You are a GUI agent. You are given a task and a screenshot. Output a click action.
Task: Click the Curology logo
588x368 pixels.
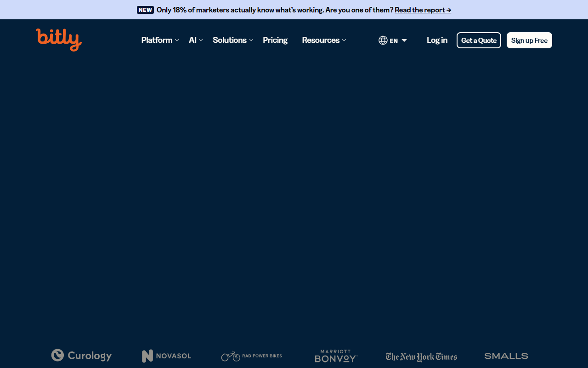click(81, 356)
